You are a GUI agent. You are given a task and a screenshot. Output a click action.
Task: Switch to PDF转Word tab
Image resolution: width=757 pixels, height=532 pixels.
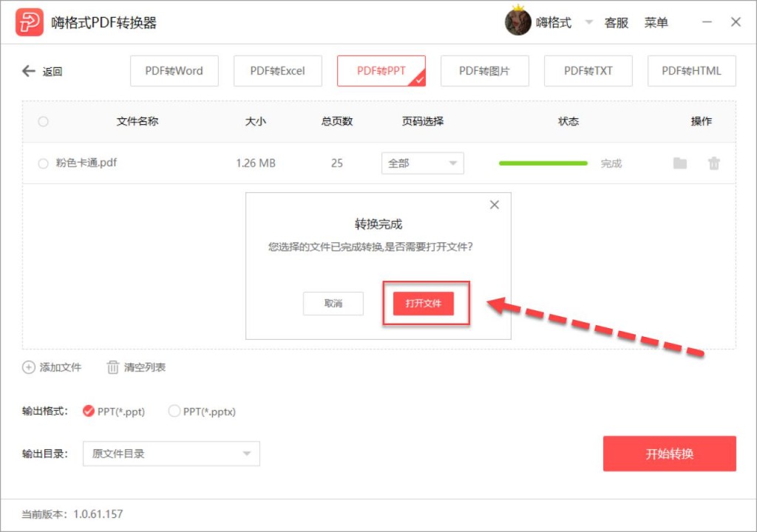(x=174, y=71)
